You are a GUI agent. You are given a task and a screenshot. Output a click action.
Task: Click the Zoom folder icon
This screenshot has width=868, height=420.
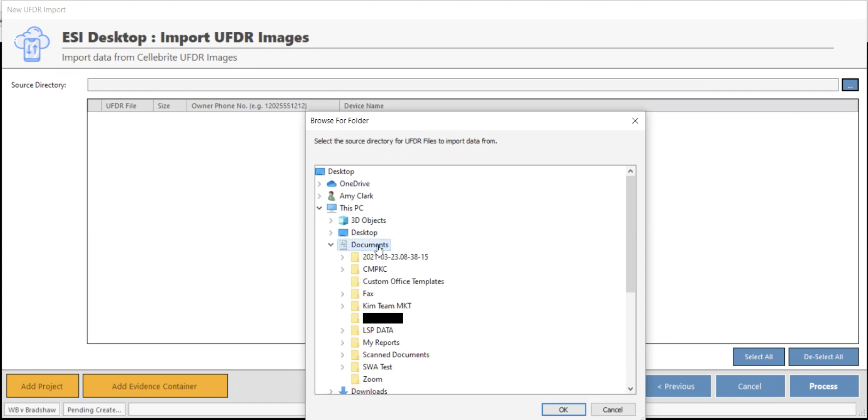[355, 379]
